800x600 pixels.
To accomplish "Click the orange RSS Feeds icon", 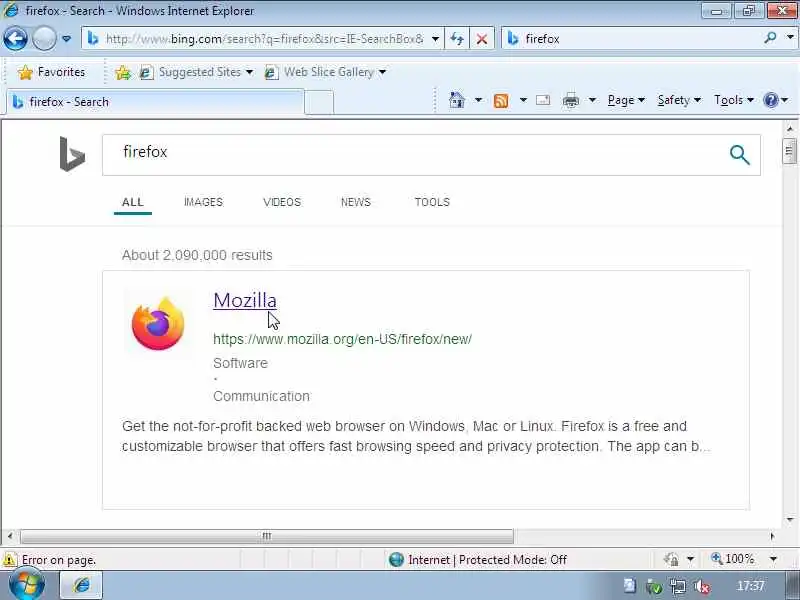I will pyautogui.click(x=501, y=101).
